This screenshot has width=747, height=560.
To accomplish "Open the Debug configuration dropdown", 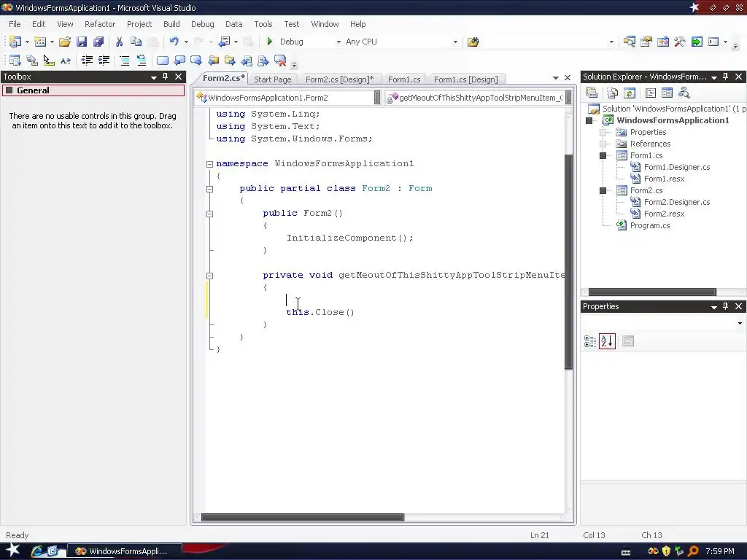I will [x=338, y=42].
